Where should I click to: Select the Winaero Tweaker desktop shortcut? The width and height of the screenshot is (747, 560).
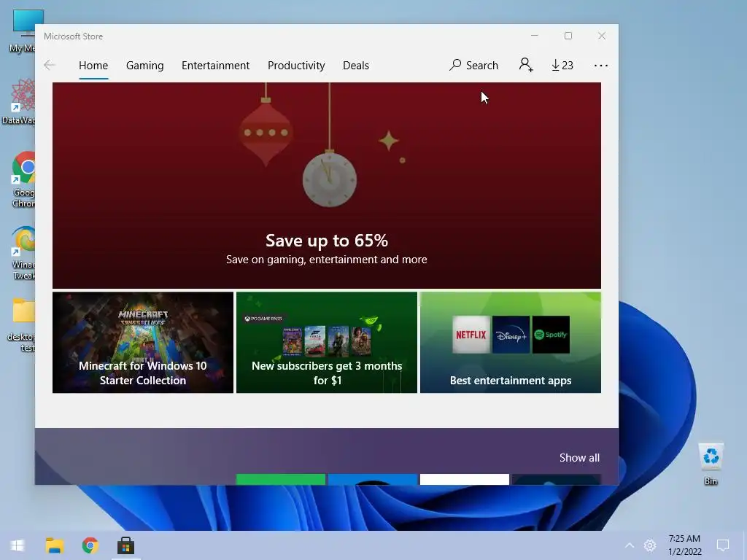23,253
